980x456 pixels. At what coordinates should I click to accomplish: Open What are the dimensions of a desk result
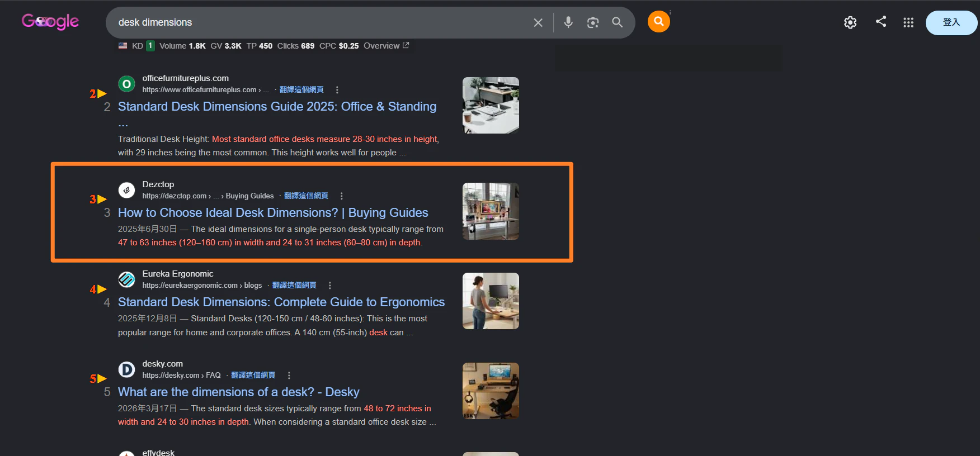point(239,392)
